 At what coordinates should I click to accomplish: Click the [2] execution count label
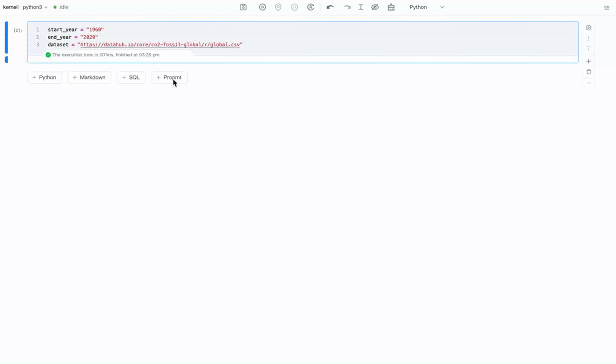coord(18,30)
